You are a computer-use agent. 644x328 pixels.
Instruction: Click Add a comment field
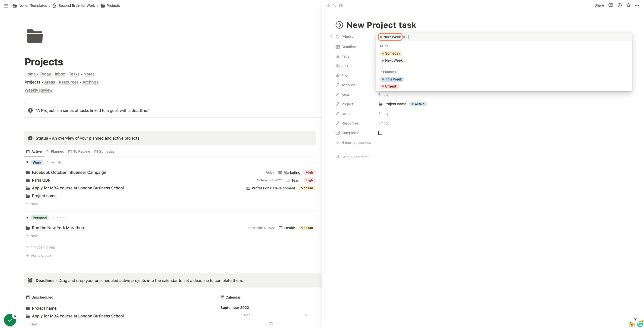tap(357, 157)
